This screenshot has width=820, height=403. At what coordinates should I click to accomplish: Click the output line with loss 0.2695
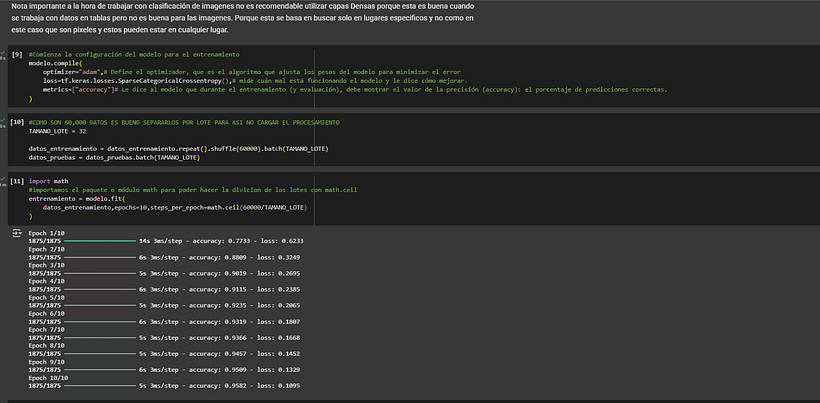click(x=164, y=273)
